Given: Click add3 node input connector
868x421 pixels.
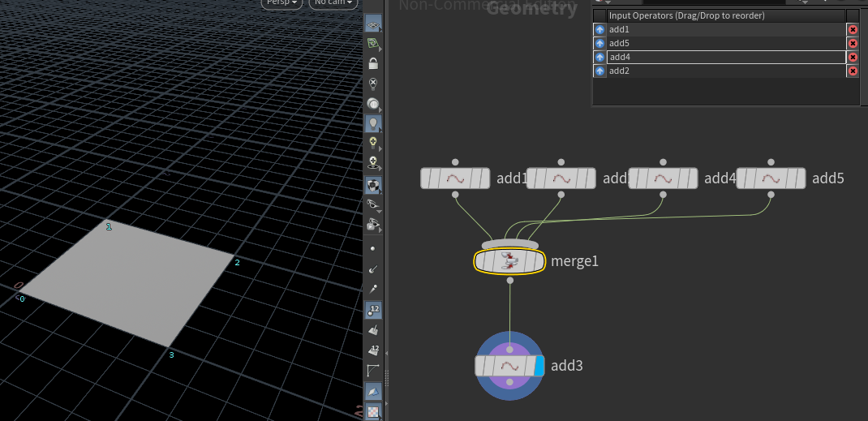Looking at the screenshot, I should (x=509, y=350).
